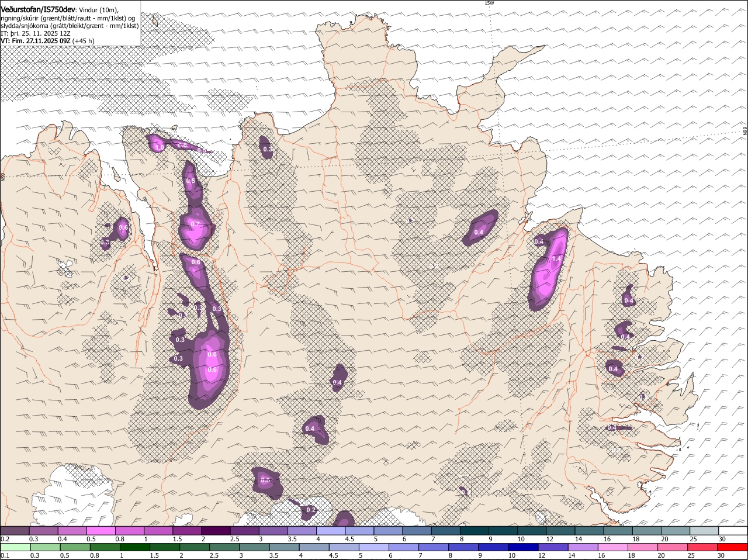
Task: Pick the pink upper legend swatch between 0.5 and 0.8
Action: [x=101, y=531]
